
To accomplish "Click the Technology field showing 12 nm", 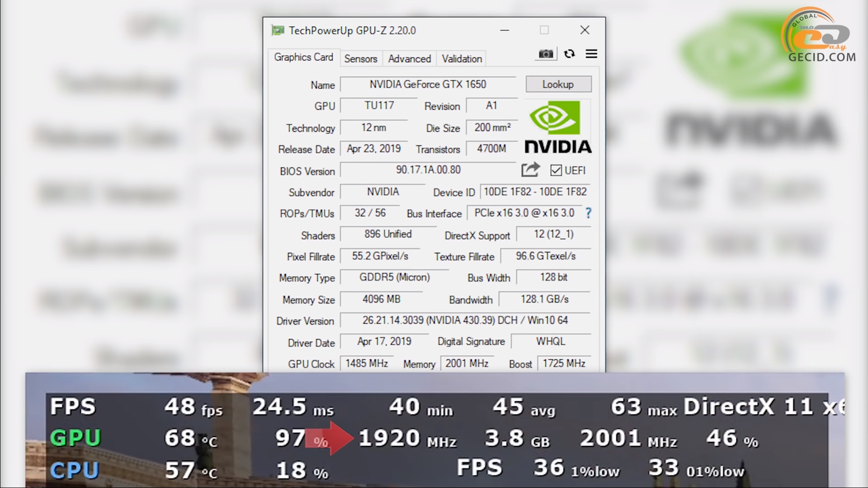I will pos(374,128).
